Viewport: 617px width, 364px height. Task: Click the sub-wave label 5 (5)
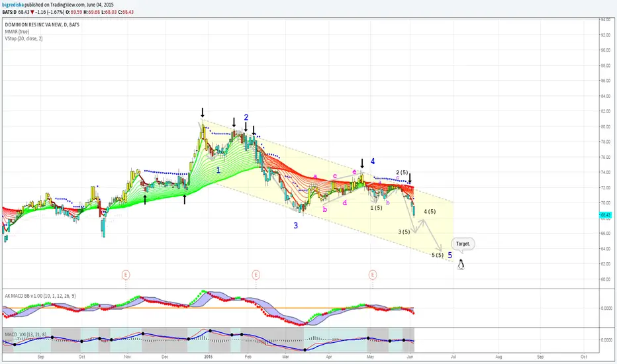point(438,255)
